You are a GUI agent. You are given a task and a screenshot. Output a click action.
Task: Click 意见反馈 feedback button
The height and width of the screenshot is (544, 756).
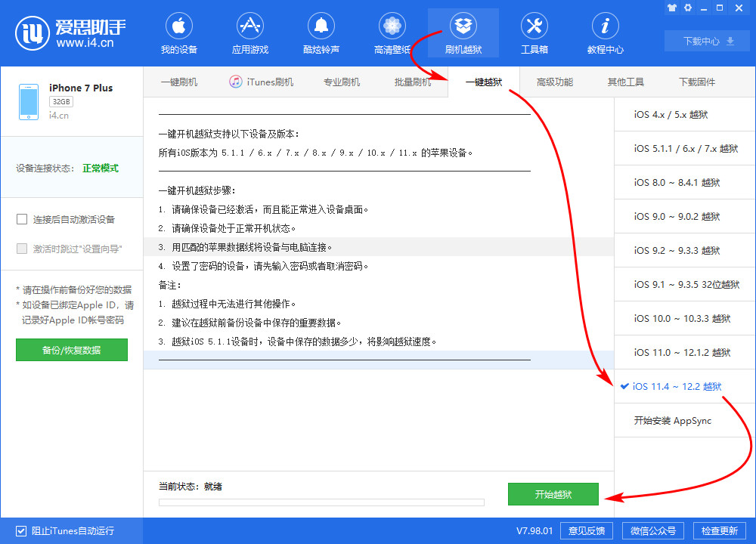coord(587,531)
